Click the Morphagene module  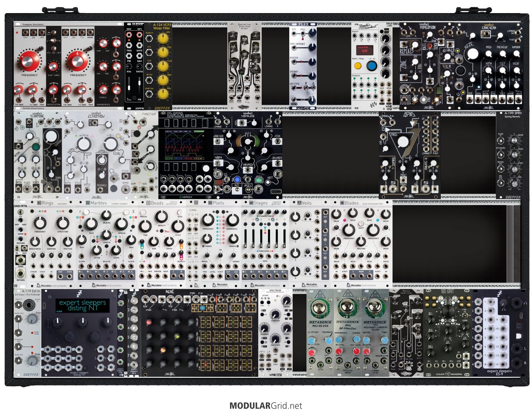[x=248, y=155]
